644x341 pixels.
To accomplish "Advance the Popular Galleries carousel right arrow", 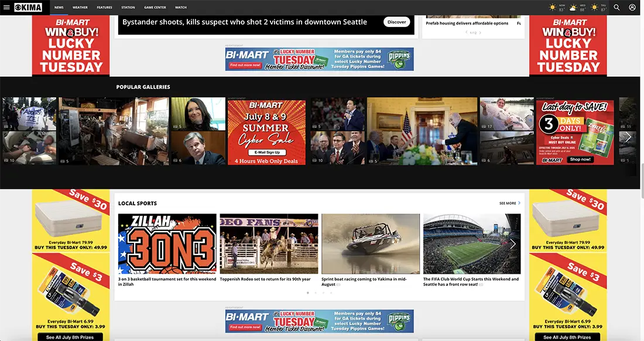I will [x=628, y=137].
